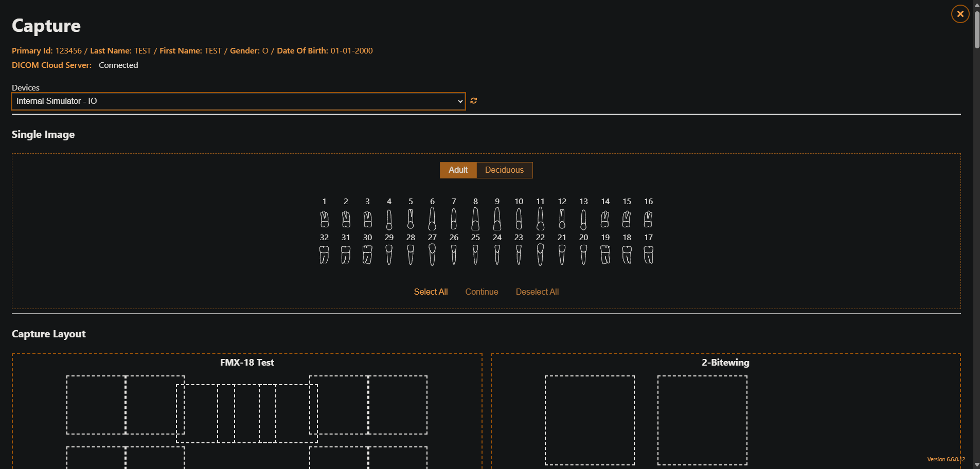Image resolution: width=980 pixels, height=469 pixels.
Task: Select tooth number 12 icon
Action: (562, 219)
